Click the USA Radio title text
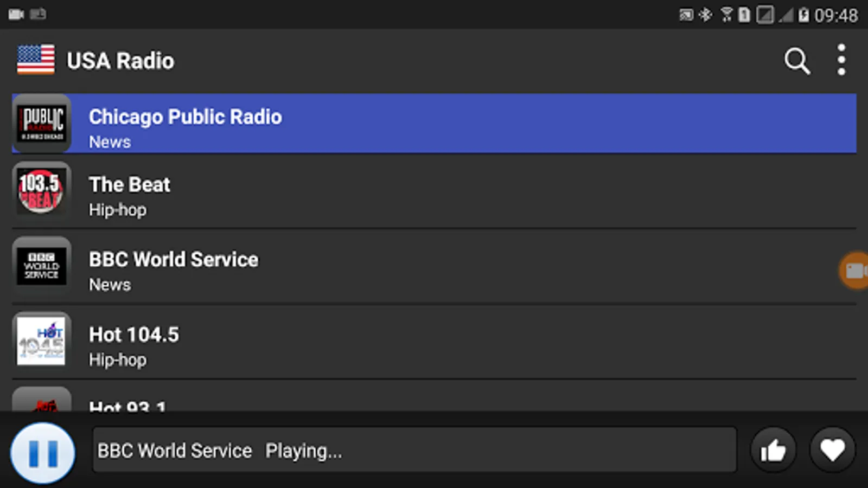This screenshot has width=868, height=488. point(120,61)
